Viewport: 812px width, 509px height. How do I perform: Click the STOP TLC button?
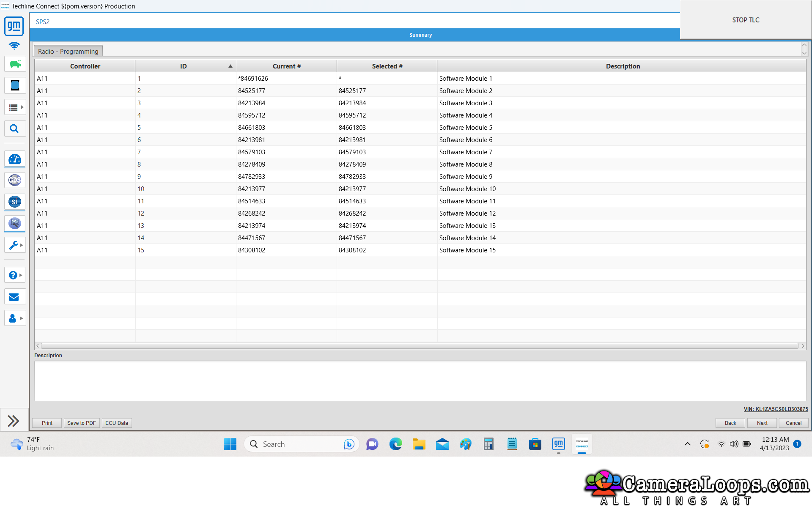click(x=745, y=20)
